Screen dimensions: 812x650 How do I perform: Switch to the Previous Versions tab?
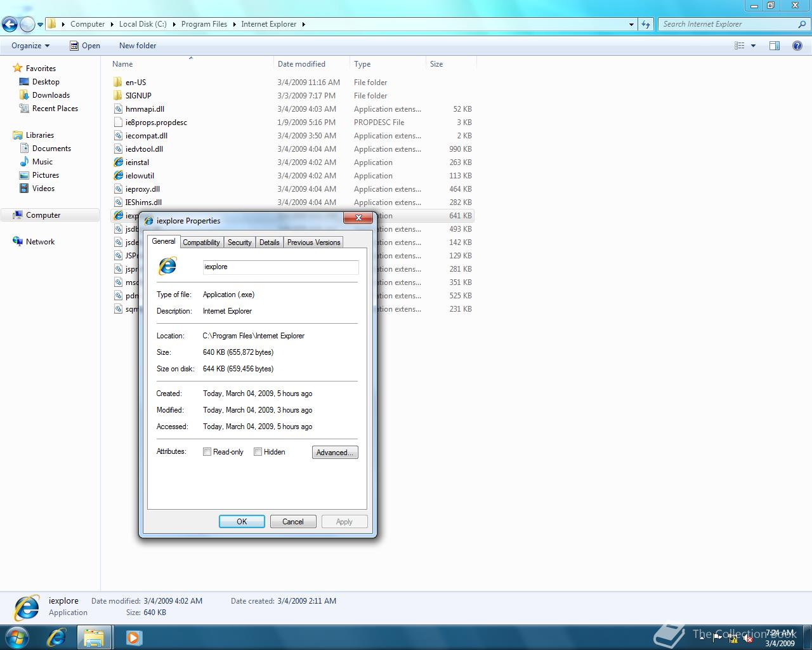pyautogui.click(x=313, y=242)
